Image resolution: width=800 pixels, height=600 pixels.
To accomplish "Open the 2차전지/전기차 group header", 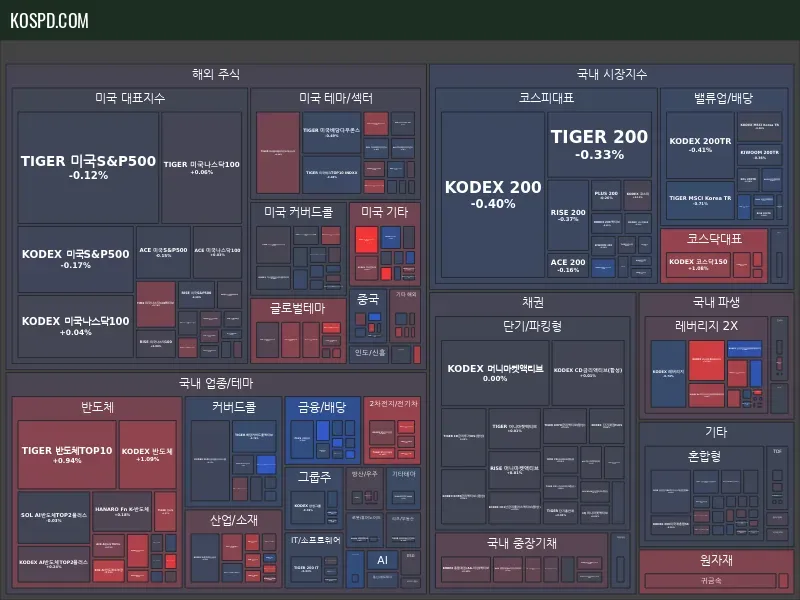I will 393,404.
